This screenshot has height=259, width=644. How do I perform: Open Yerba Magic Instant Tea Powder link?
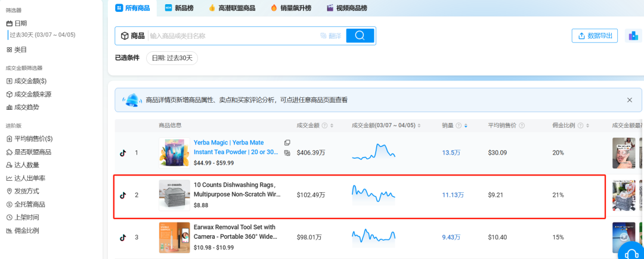[236, 147]
